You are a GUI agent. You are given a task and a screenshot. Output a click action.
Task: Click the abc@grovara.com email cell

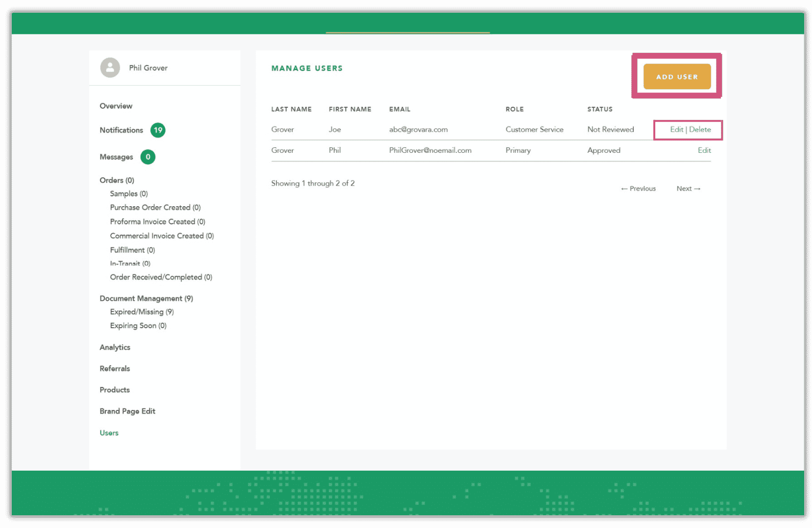coord(418,129)
